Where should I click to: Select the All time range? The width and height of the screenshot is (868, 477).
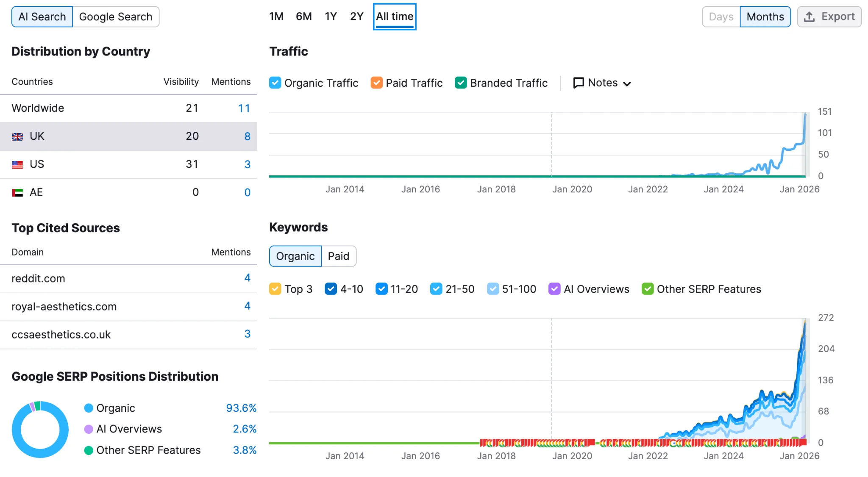click(395, 17)
